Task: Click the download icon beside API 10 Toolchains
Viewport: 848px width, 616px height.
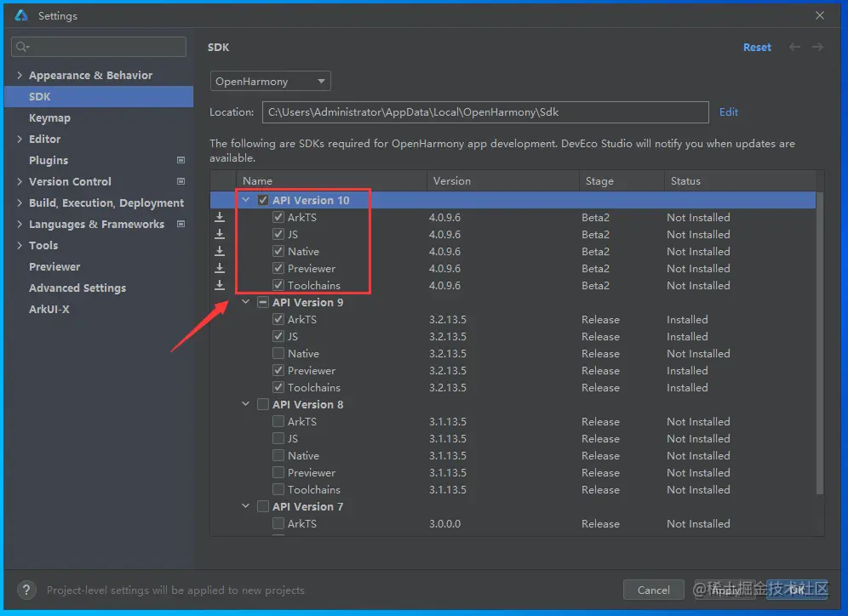Action: [x=220, y=285]
